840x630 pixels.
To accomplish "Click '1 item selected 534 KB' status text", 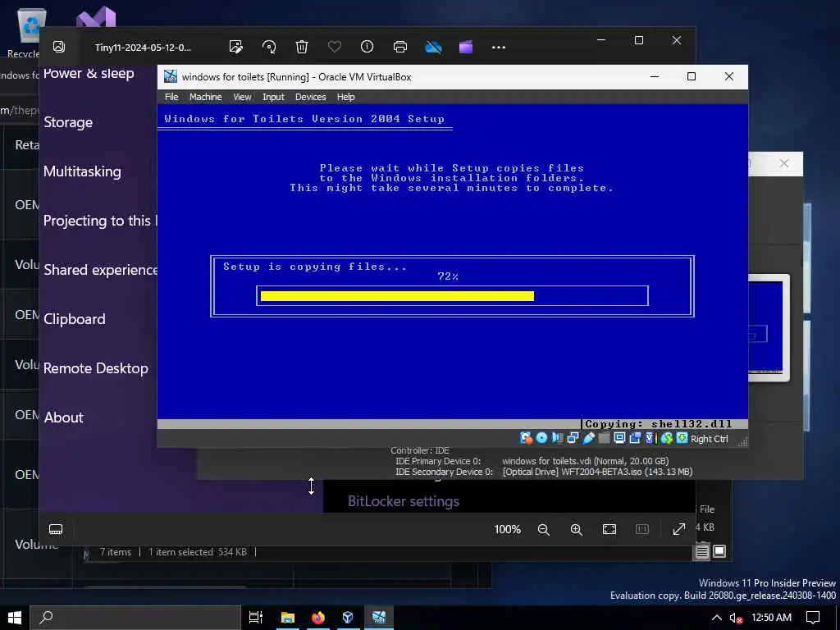I will click(198, 552).
